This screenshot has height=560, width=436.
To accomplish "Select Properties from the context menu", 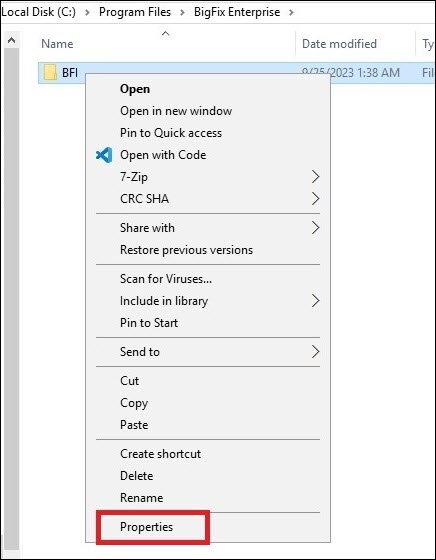I will click(146, 527).
